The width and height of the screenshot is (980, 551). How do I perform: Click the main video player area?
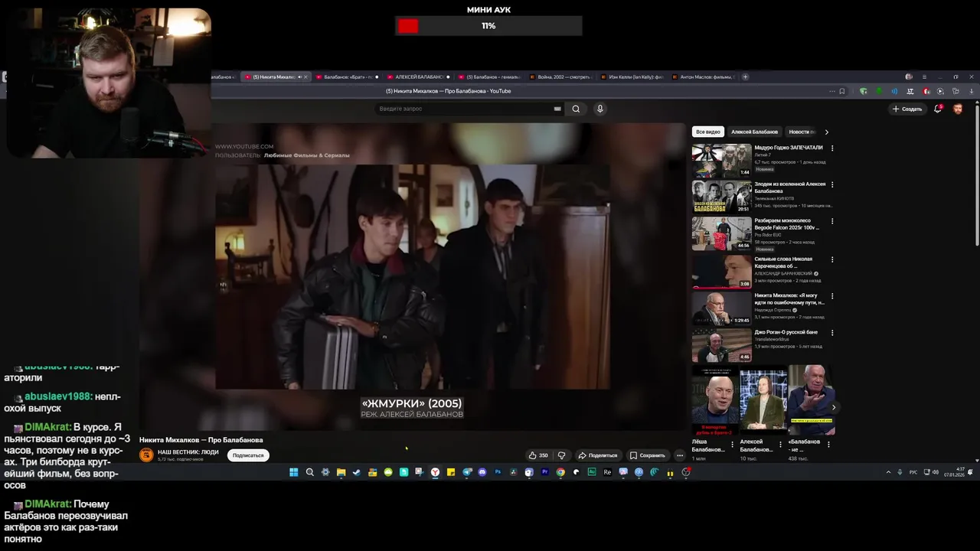click(413, 277)
